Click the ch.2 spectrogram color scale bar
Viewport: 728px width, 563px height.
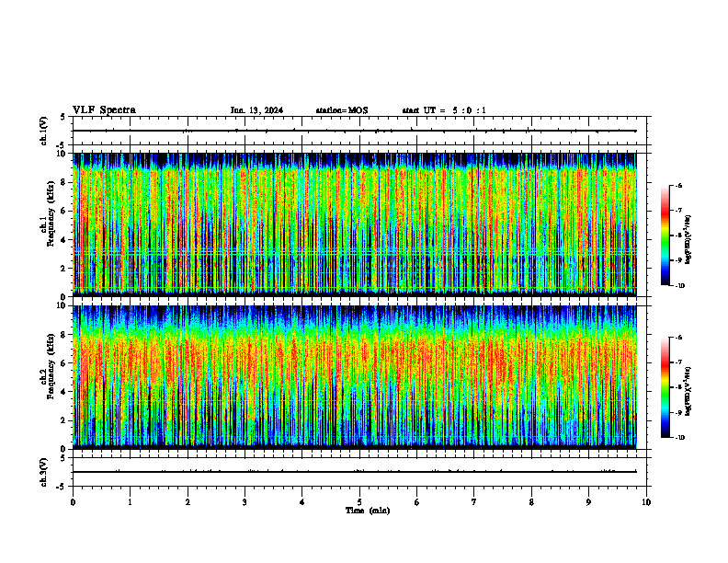pos(665,387)
